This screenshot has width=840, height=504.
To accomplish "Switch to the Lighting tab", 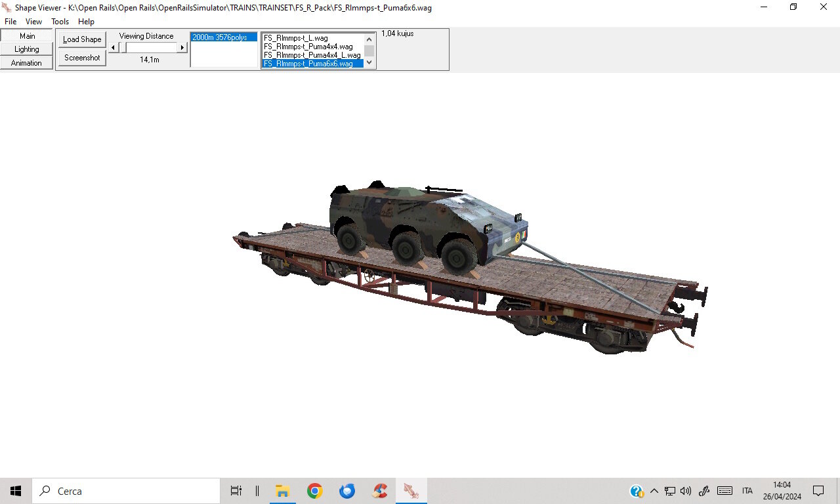I will tap(27, 49).
